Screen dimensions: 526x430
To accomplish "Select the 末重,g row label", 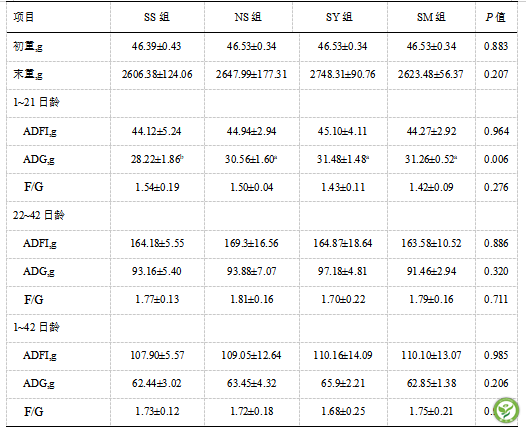I will pyautogui.click(x=28, y=74).
